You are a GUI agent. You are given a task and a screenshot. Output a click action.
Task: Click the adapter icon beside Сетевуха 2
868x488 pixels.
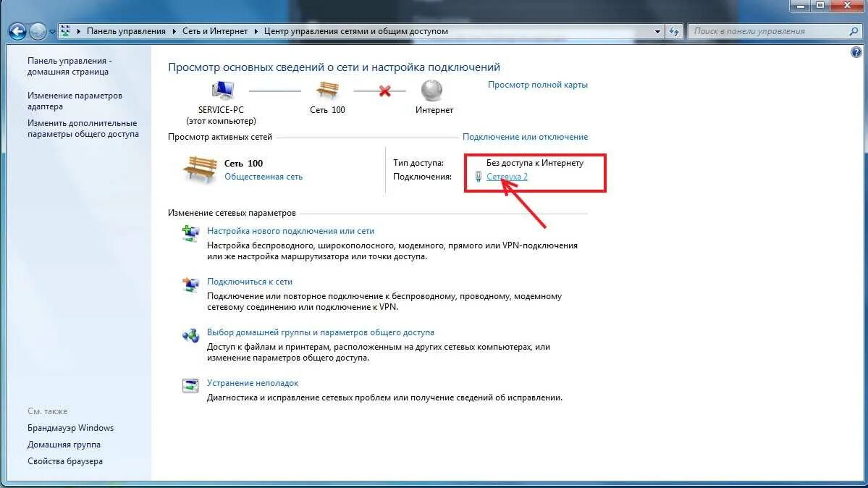click(x=479, y=177)
